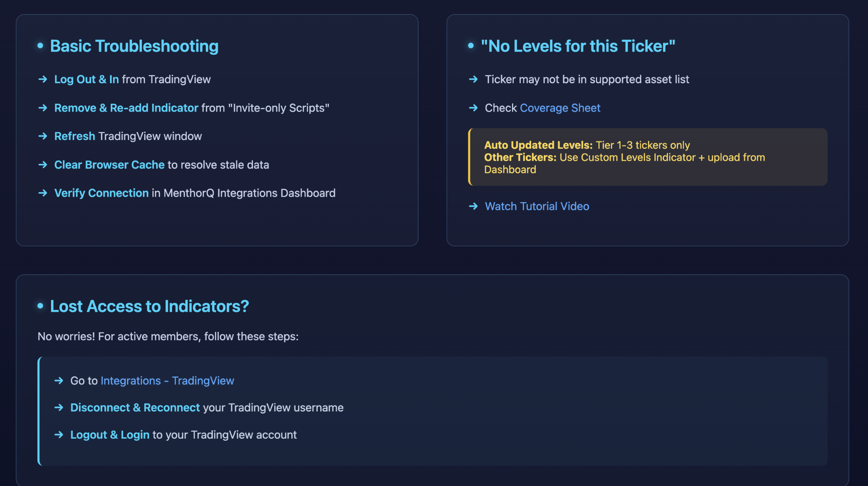Click the arrow icon beside Verify Connection

pos(43,193)
